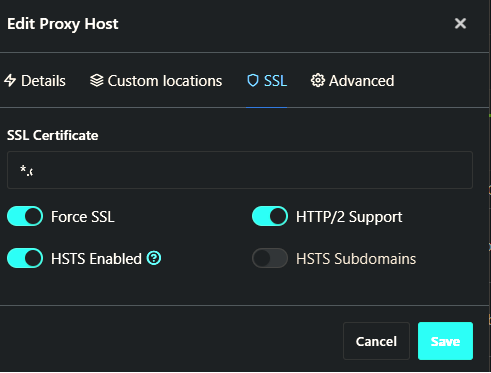Select the SSL tab label

[275, 81]
